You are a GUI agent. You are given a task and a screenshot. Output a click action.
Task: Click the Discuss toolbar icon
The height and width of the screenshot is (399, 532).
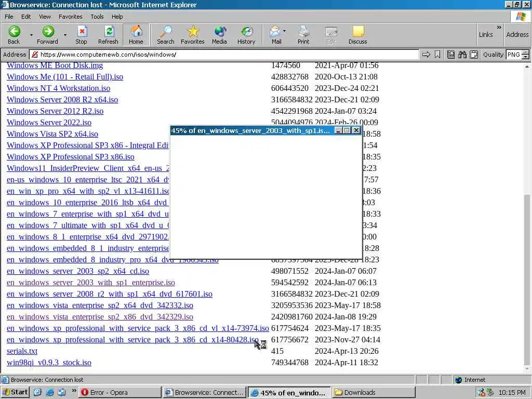[x=358, y=35]
